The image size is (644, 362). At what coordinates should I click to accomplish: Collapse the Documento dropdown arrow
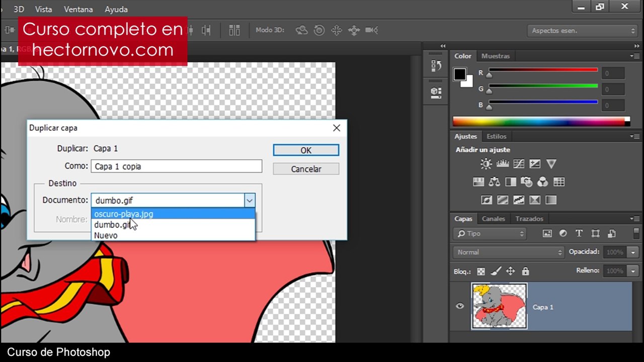249,201
